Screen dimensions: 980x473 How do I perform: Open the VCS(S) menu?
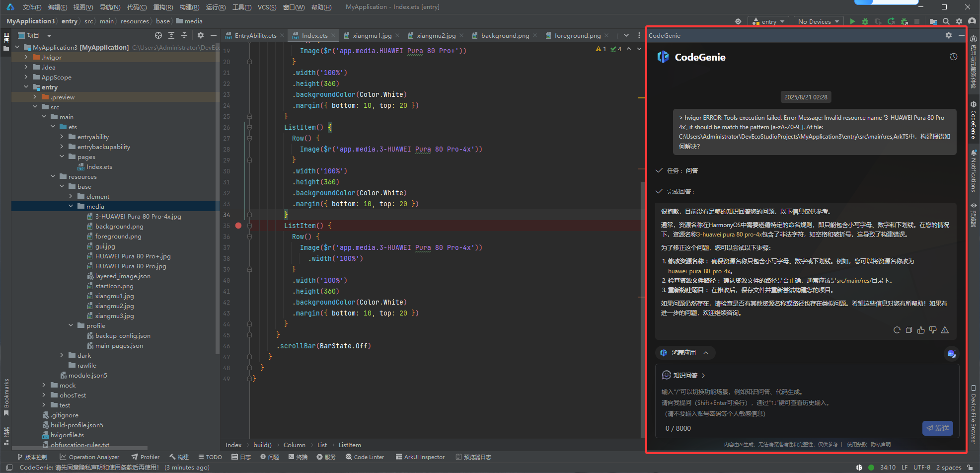[267, 7]
